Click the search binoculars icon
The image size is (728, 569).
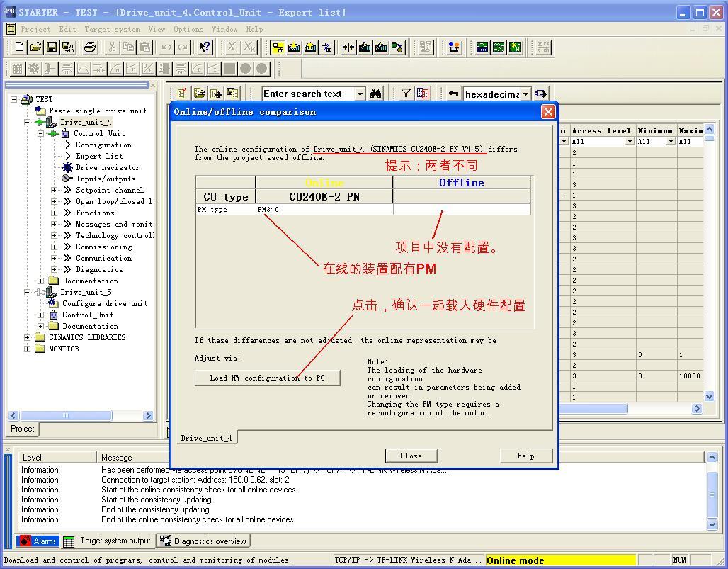tap(375, 94)
